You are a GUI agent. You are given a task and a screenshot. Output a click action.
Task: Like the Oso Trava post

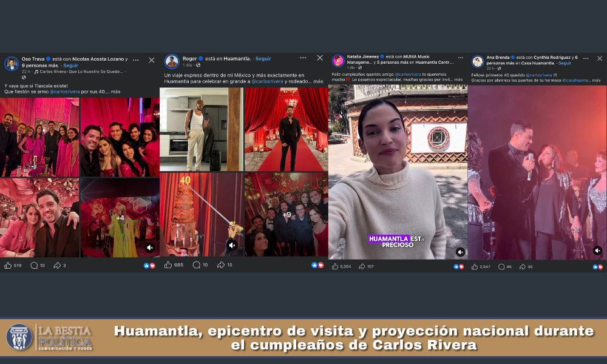pos(8,265)
